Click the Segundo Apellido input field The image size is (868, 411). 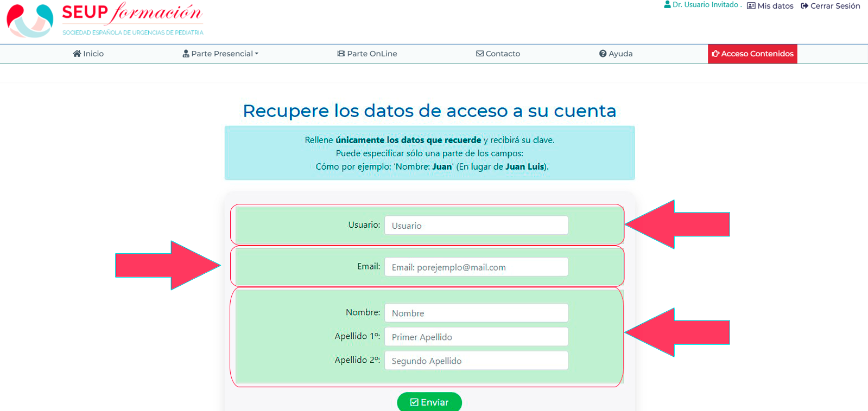[476, 361]
